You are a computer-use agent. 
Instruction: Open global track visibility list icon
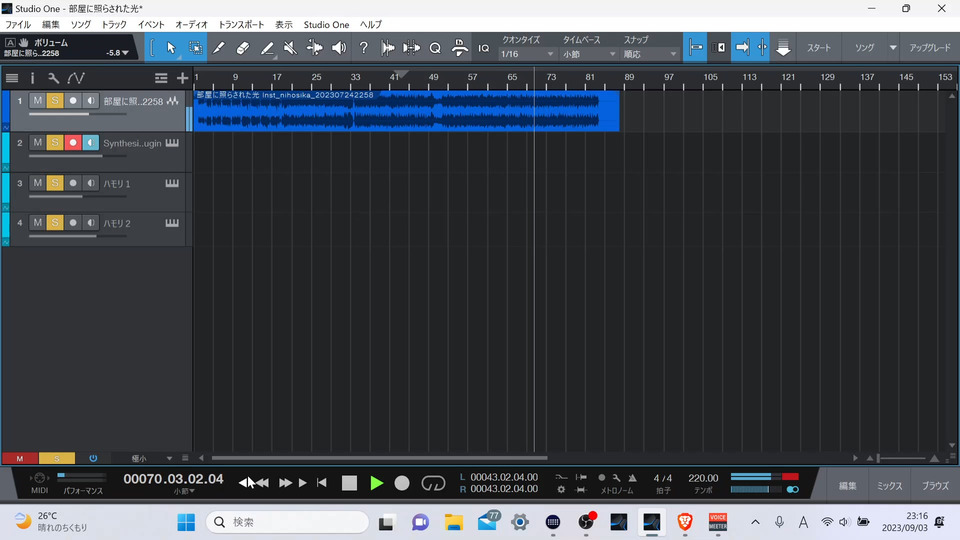click(x=161, y=78)
